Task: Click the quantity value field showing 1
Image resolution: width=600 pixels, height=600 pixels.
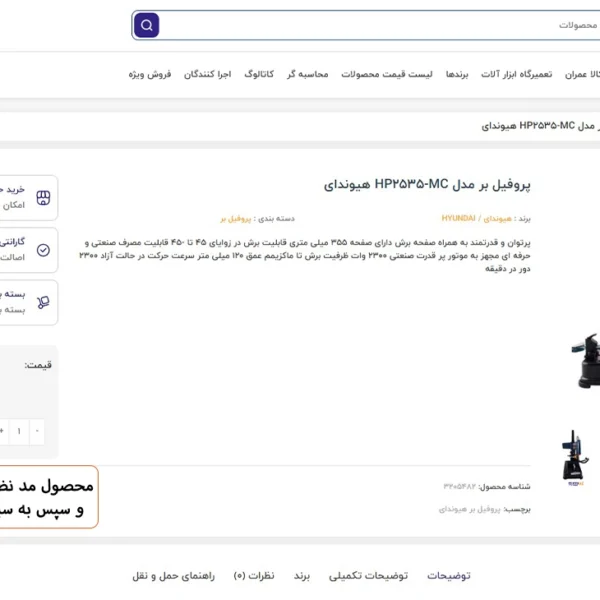Action: pos(19,431)
